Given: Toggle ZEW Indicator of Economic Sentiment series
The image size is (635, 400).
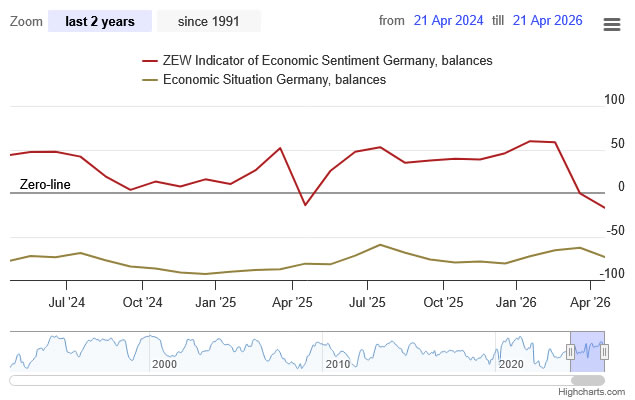Looking at the screenshot, I should (327, 61).
